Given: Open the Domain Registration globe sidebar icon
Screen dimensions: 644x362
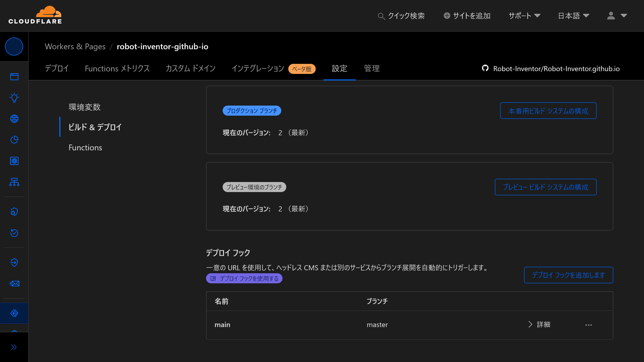Looking at the screenshot, I should [14, 119].
